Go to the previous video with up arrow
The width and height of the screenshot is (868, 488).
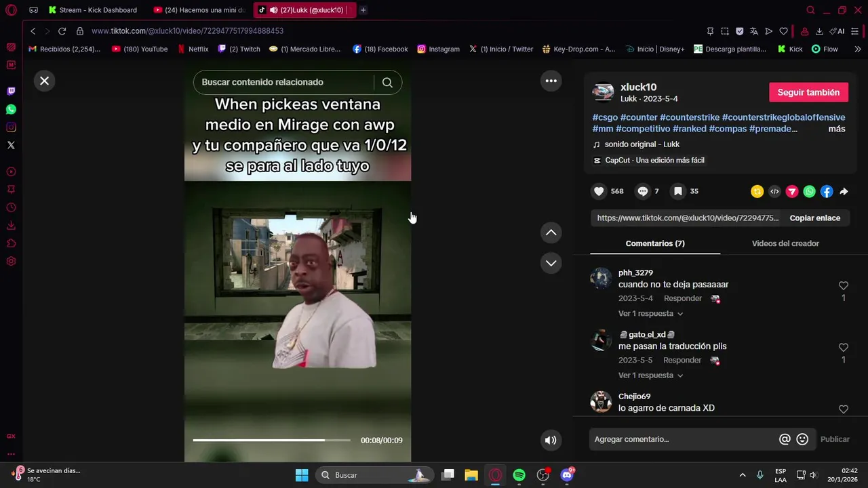click(x=551, y=232)
